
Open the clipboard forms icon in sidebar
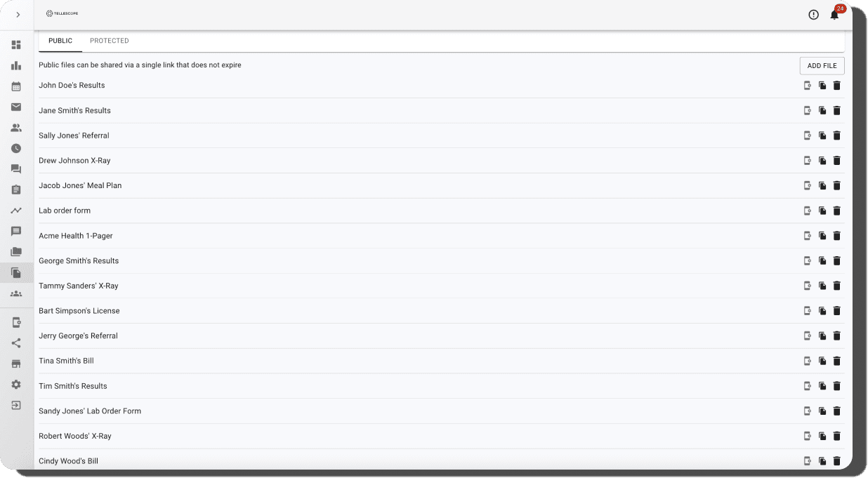16,190
